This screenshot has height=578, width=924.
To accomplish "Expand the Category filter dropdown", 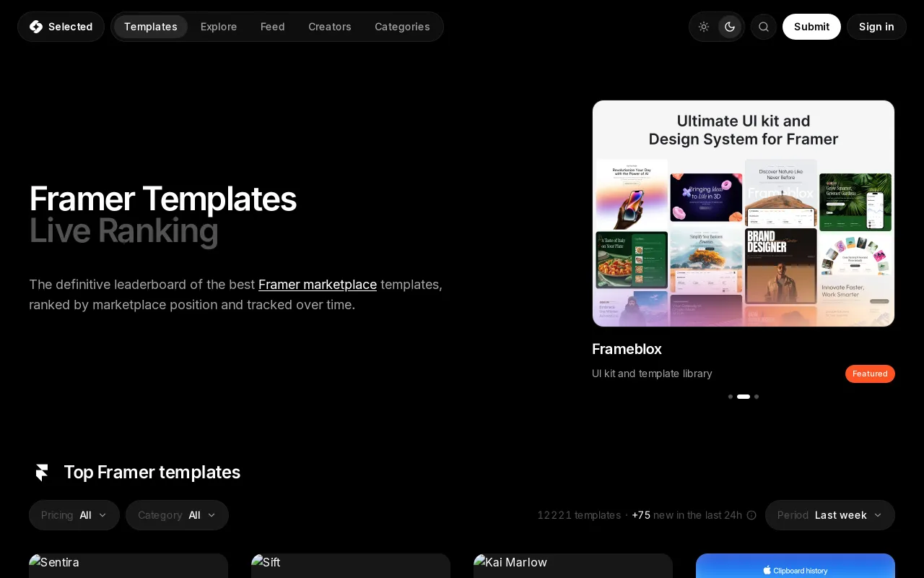I will tap(177, 515).
